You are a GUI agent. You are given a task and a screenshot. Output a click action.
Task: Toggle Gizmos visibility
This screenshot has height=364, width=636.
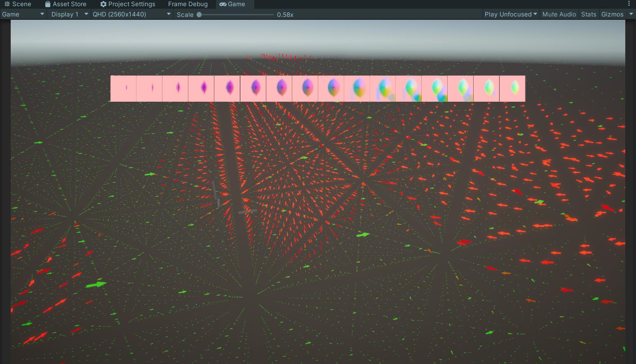612,14
